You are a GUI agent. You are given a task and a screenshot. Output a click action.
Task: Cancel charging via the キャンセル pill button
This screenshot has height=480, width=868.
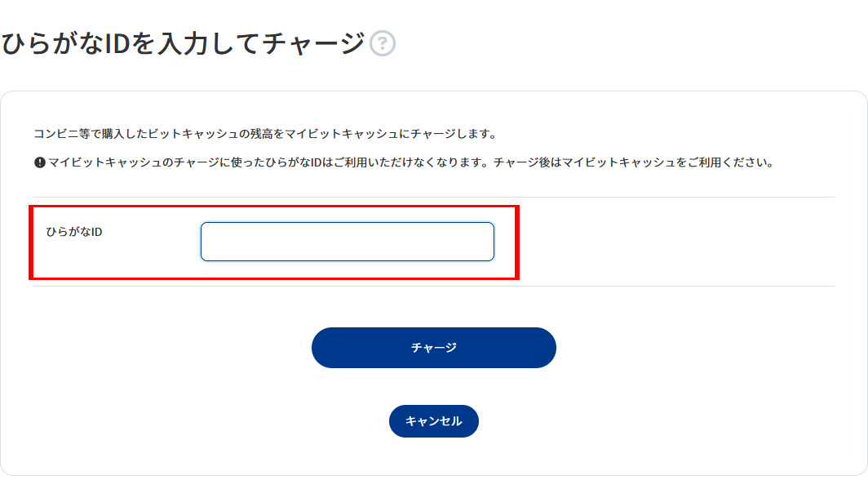tap(433, 421)
